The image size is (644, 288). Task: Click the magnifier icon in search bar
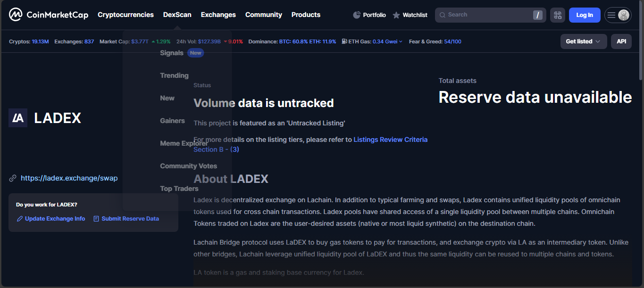pos(443,15)
